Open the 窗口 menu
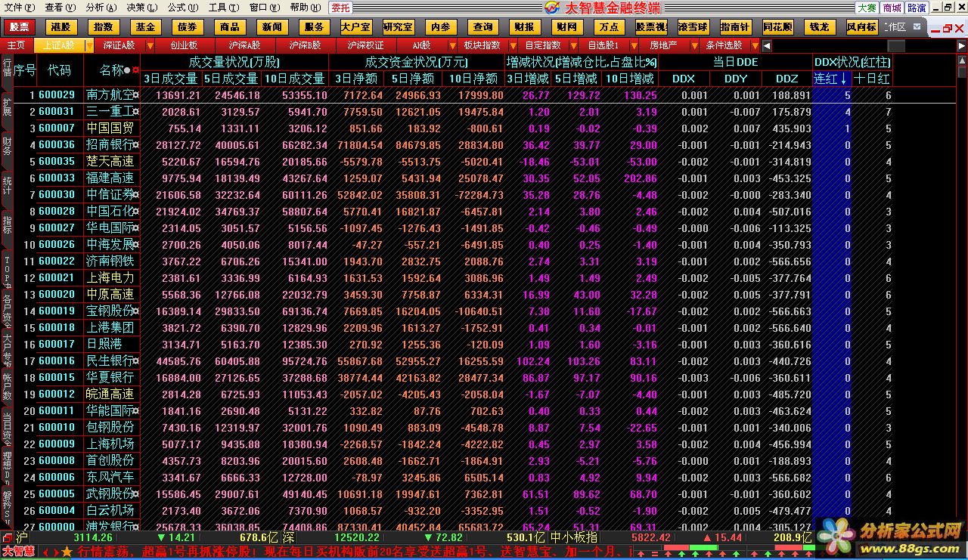 tap(265, 8)
